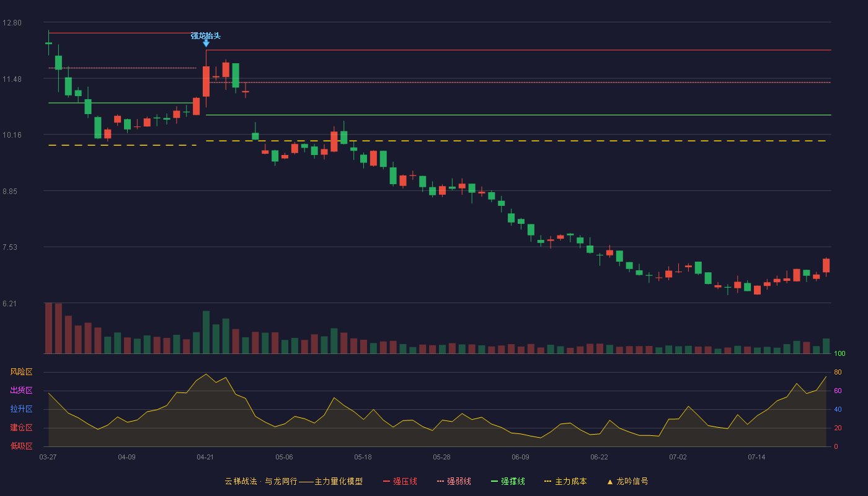Viewport: 868px width, 496px height.
Task: Click the chart title 云梯战法 · 与龙同行
Action: pos(261,481)
